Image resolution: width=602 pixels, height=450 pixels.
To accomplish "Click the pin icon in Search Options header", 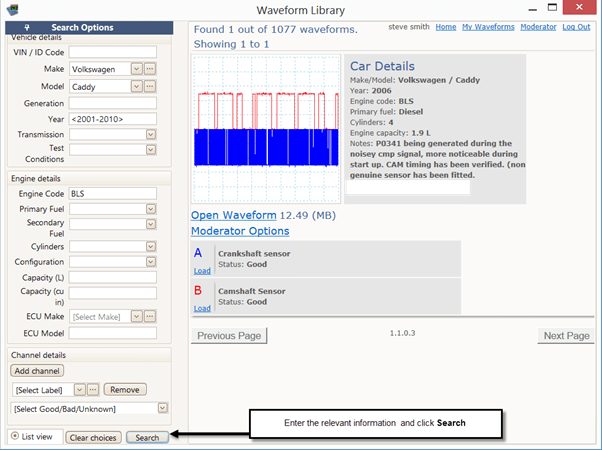I will (x=26, y=28).
